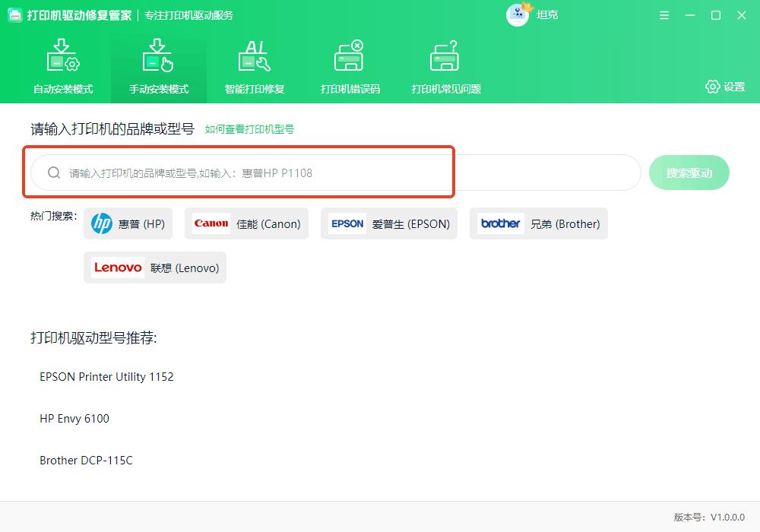
Task: Select the 兄弟 (Brother) brand shortcut
Action: coord(538,223)
